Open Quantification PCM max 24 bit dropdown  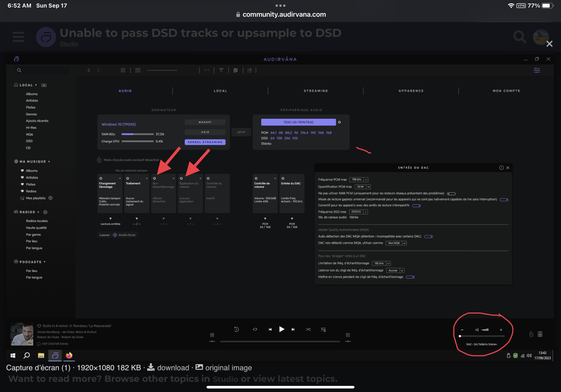362,187
